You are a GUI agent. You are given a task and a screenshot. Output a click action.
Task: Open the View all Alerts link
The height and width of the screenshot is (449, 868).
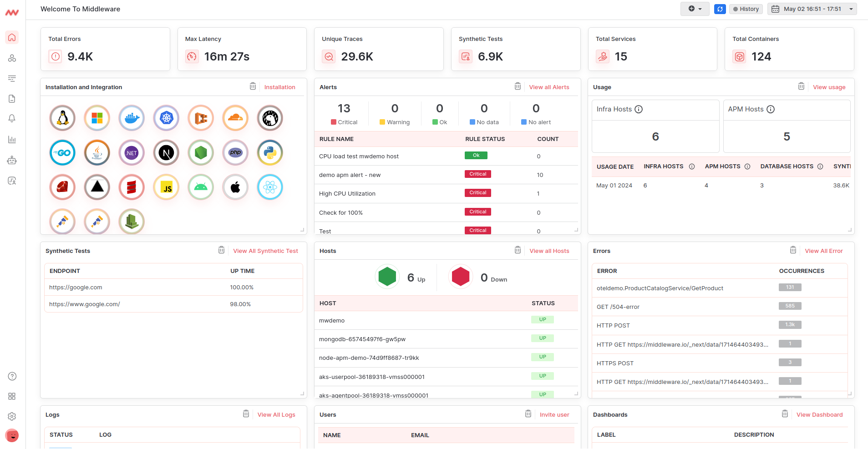click(549, 87)
